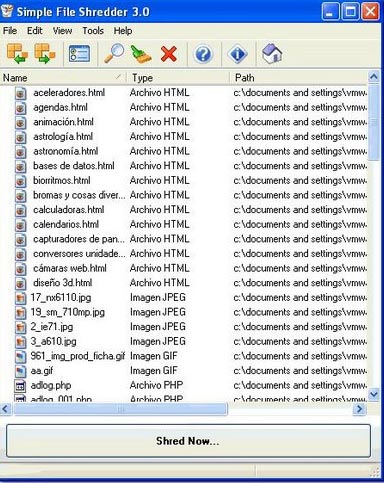The image size is (384, 483).
Task: Click the icon of 17_nx6110.jpg
Action: coord(21,298)
